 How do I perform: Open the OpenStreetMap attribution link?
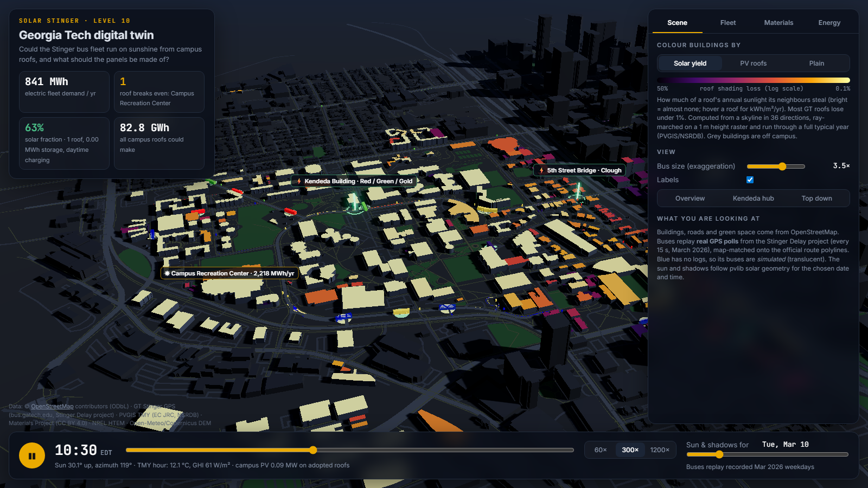coord(52,407)
